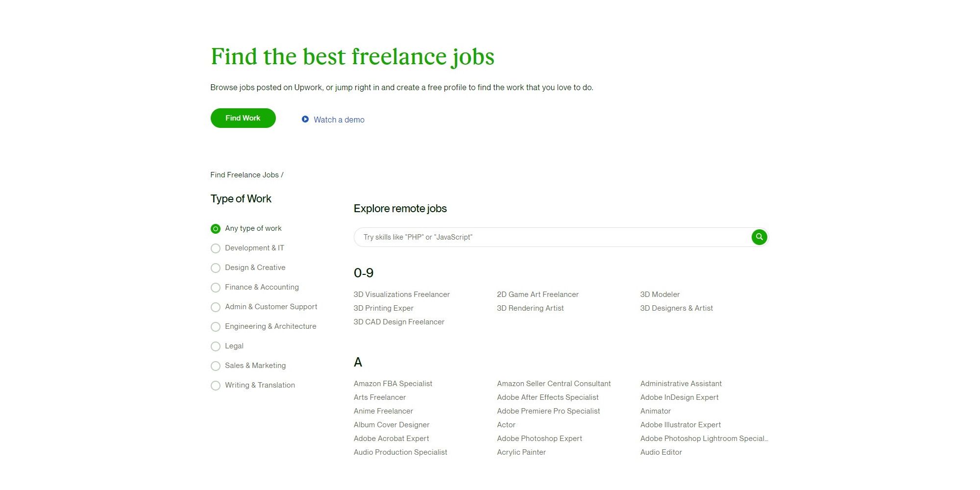Click the green search magnifier icon

[759, 237]
